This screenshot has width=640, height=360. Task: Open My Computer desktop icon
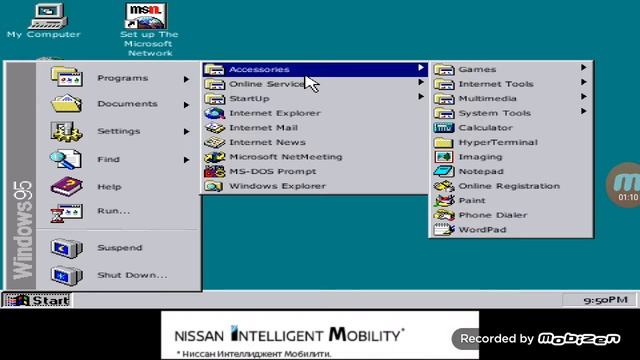44,21
